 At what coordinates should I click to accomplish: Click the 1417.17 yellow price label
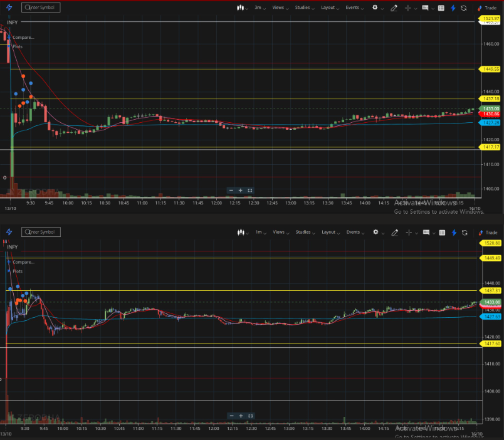coord(490,147)
